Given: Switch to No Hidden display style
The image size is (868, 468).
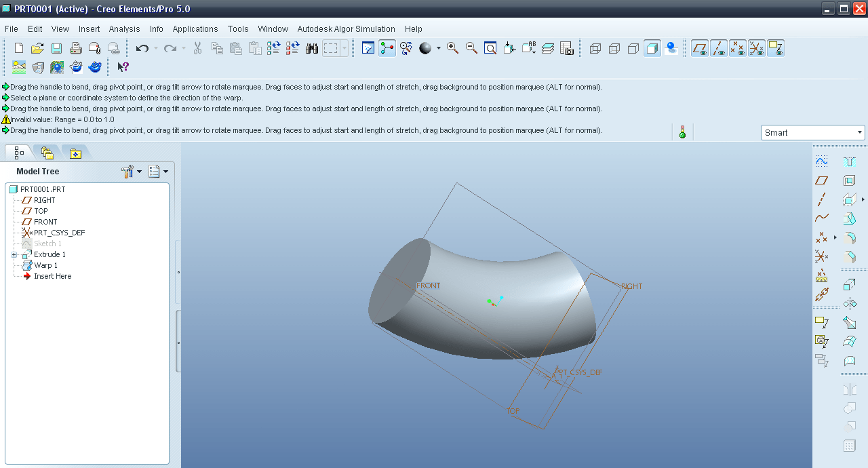Looking at the screenshot, I should pos(633,48).
